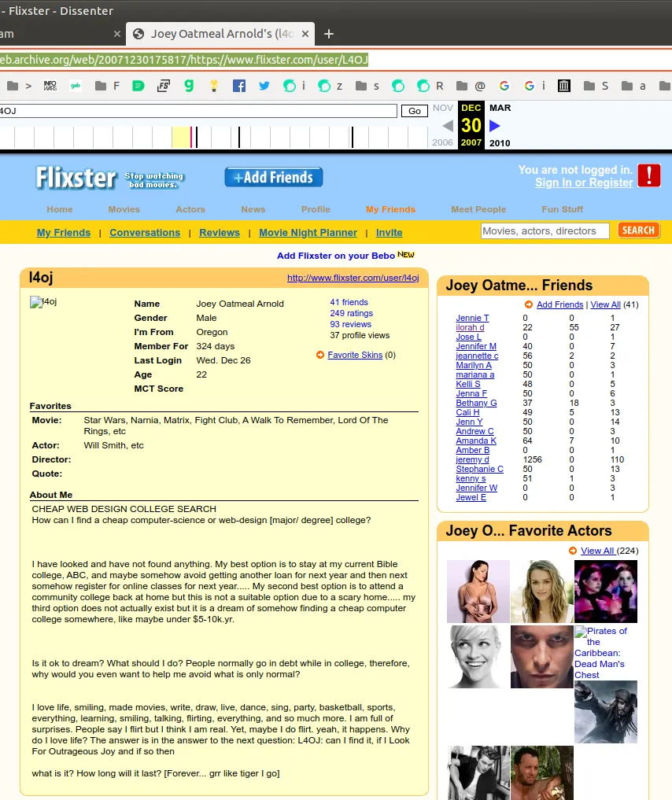Open the green swirl bookmark labeled z
The height and width of the screenshot is (800, 672).
pos(330,86)
